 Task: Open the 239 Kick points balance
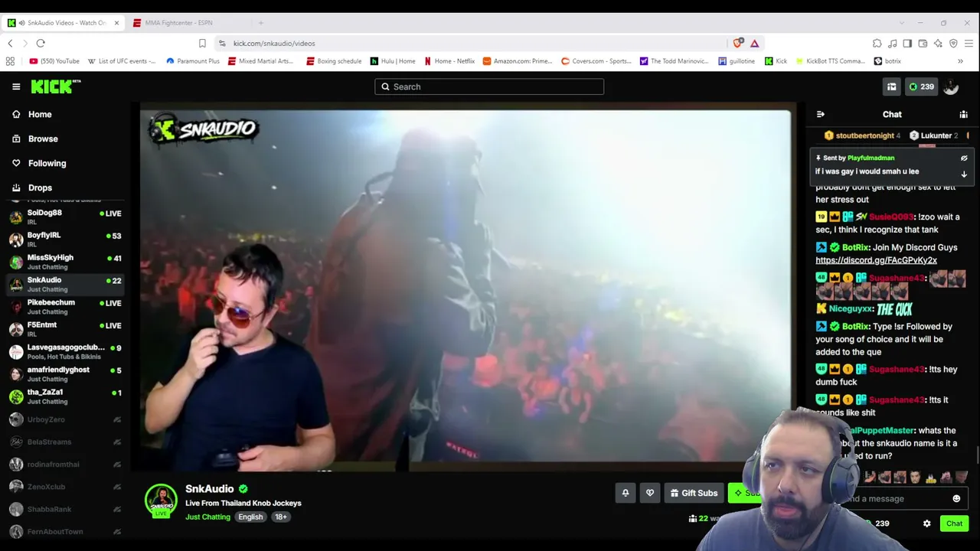[921, 87]
